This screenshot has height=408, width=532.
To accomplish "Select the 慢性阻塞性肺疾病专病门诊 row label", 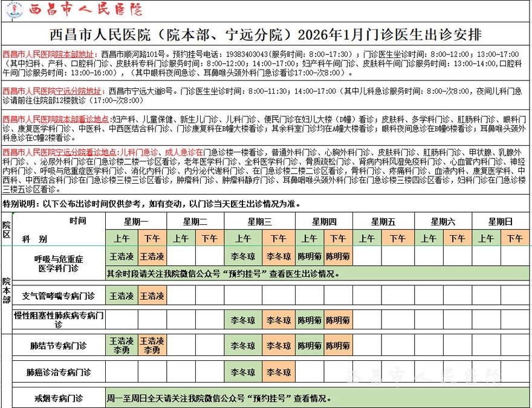I will pyautogui.click(x=59, y=320).
